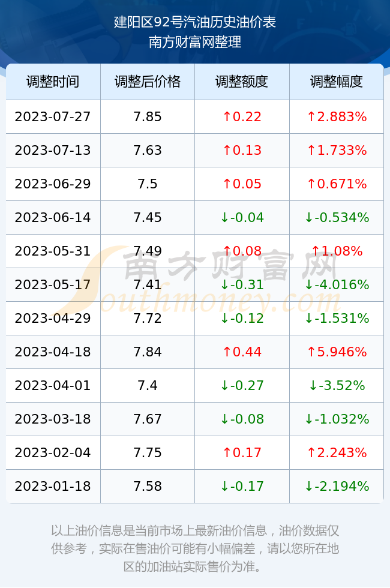Screen dimensions: 390x588
Task: Select the 2023-06-14 date row
Action: point(195,217)
